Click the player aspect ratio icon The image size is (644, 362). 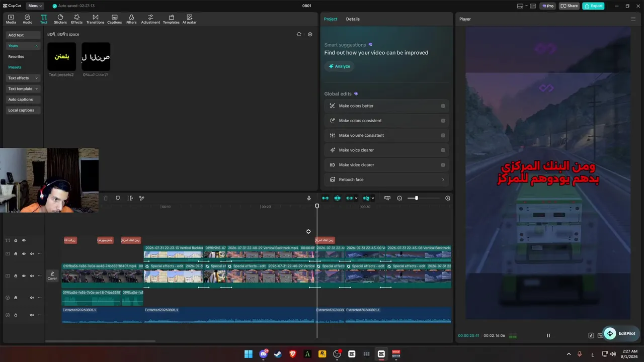click(591, 335)
